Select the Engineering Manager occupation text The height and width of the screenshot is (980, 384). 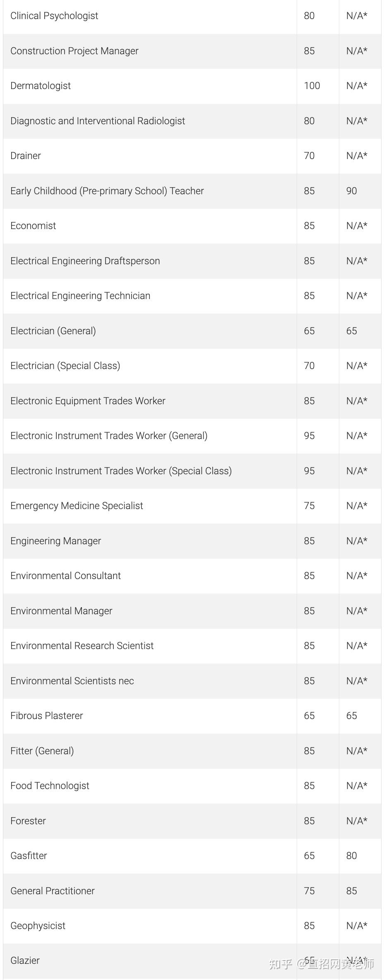click(x=55, y=541)
